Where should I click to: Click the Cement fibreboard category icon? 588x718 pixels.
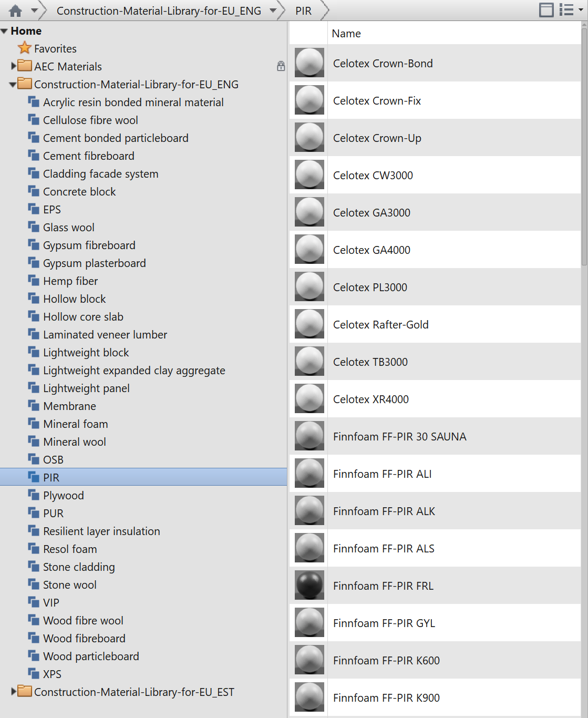point(34,156)
